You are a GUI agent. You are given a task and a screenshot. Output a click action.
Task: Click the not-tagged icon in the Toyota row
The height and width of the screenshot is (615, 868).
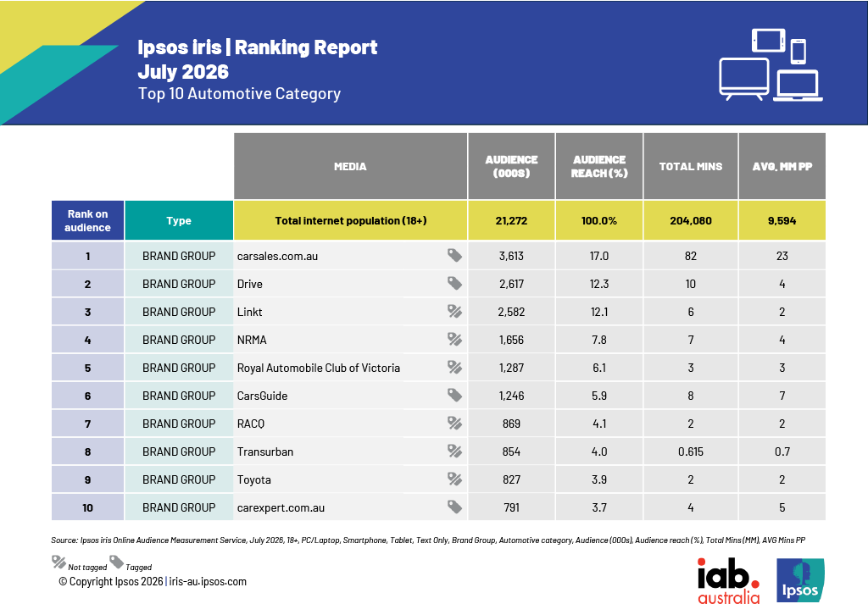(x=454, y=479)
